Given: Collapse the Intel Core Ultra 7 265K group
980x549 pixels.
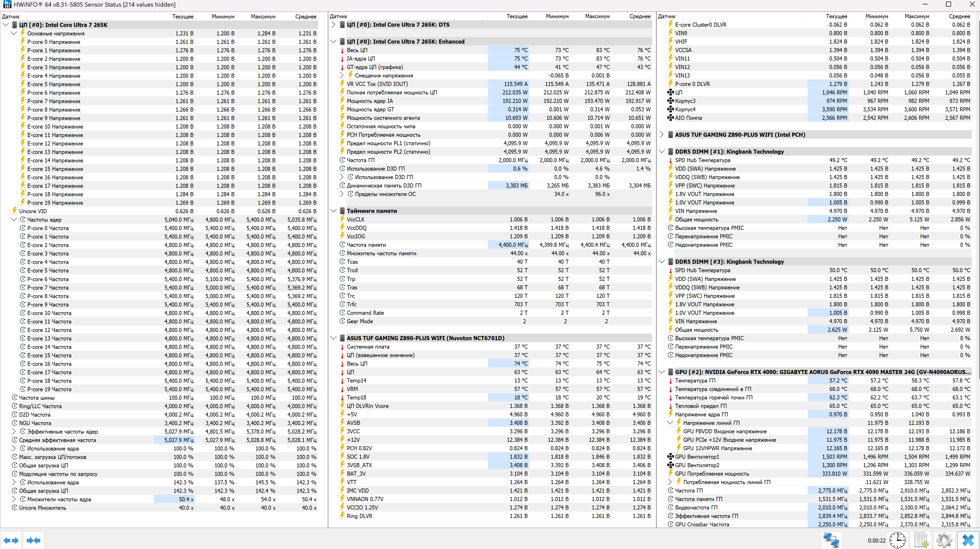Looking at the screenshot, I should tap(6, 25).
